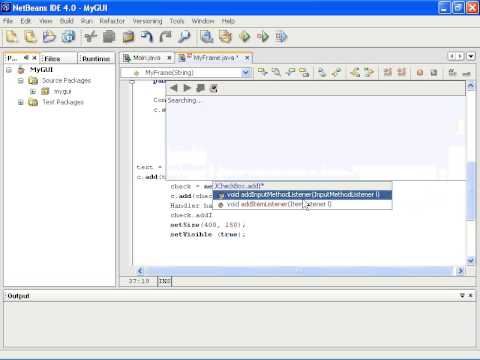Expand the Test Packages node
This screenshot has height=360, width=480.
tap(21, 102)
